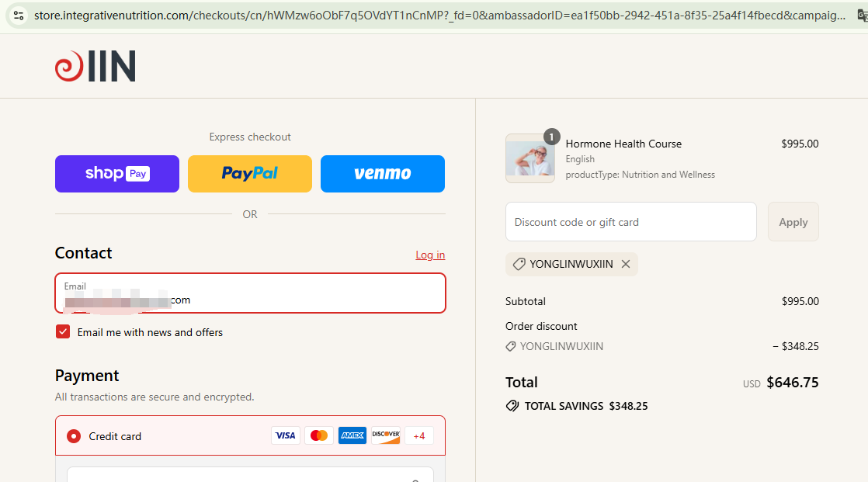This screenshot has width=868, height=482.
Task: Click the Contact heading
Action: [x=83, y=253]
